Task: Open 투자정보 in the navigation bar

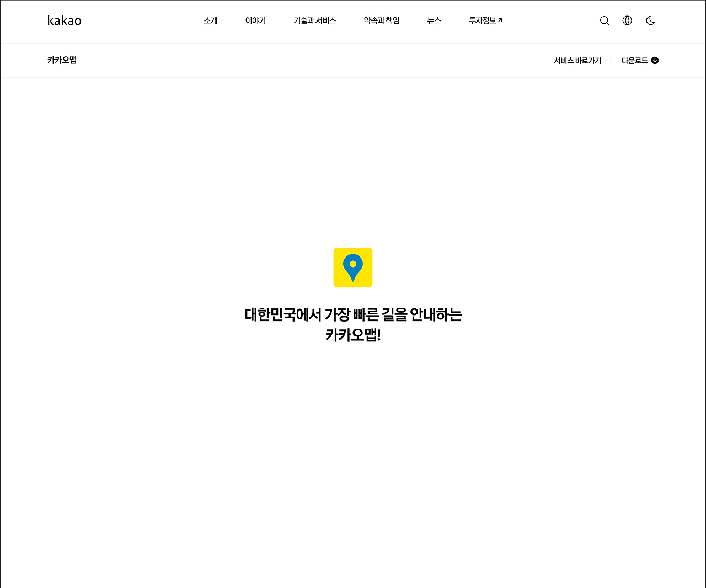Action: click(482, 20)
